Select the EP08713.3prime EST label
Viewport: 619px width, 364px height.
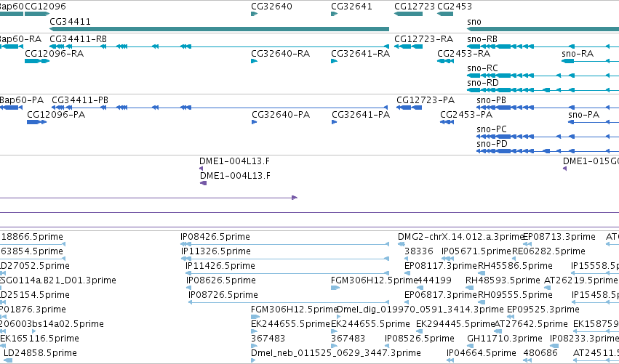tap(559, 237)
